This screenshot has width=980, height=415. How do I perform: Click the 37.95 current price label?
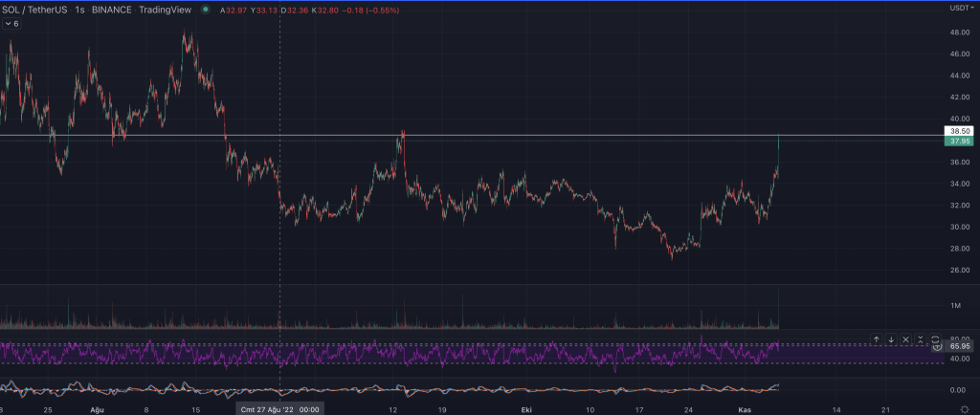(x=960, y=142)
